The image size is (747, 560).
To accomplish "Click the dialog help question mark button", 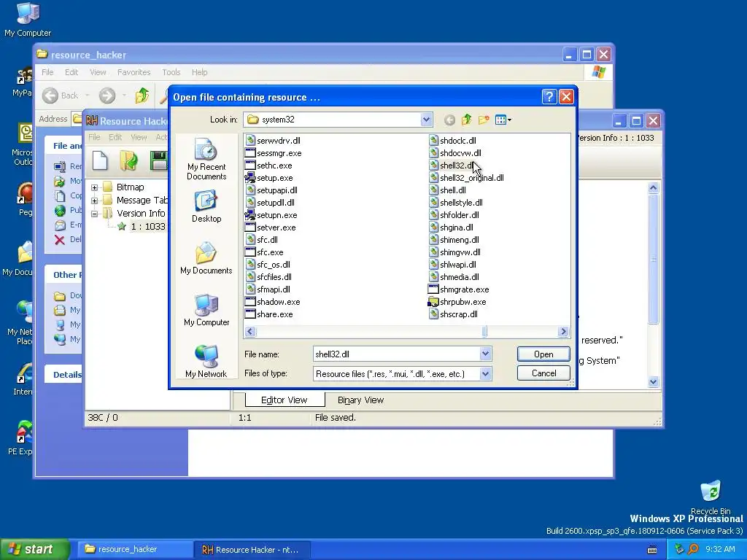I will (x=549, y=97).
